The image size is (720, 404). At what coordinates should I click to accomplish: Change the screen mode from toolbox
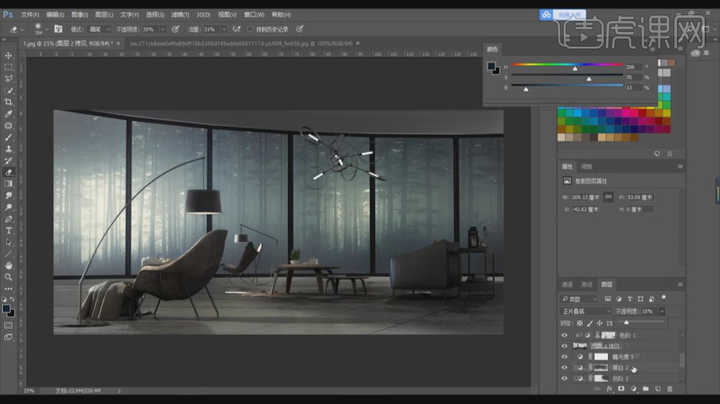pyautogui.click(x=8, y=337)
